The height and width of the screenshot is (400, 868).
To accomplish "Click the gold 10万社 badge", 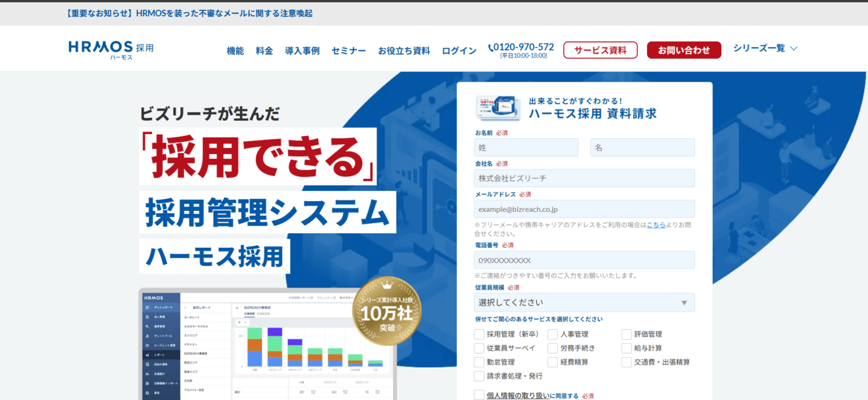I will 386,311.
